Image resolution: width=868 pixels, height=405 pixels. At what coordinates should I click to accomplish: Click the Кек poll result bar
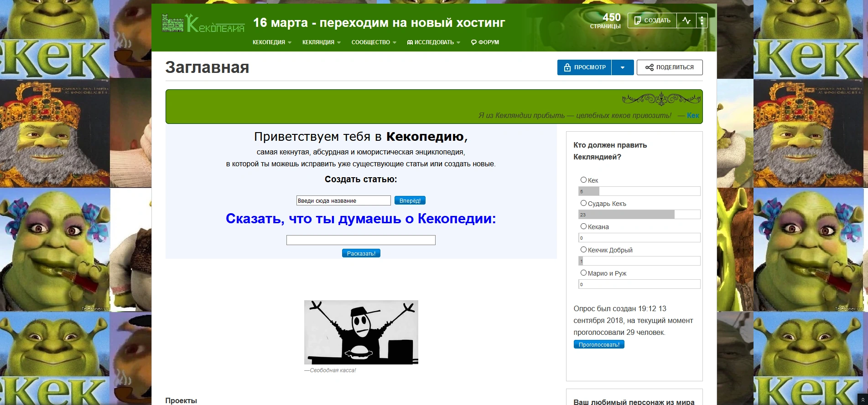[639, 191]
